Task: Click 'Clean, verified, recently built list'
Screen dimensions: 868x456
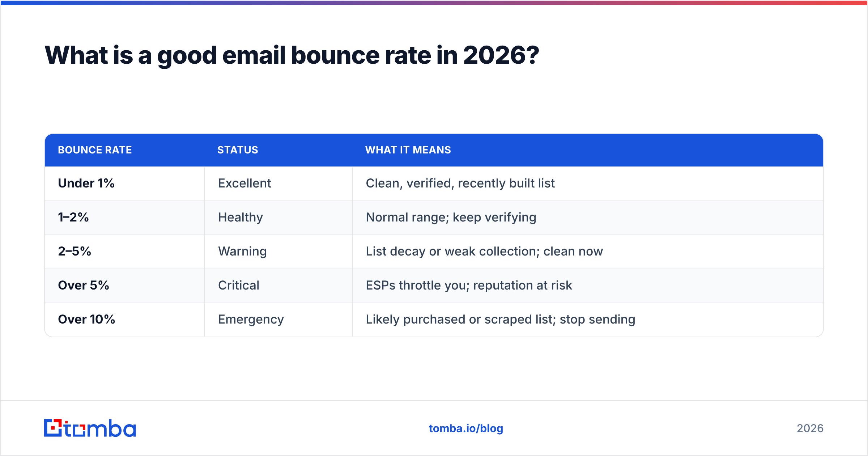Action: [460, 183]
